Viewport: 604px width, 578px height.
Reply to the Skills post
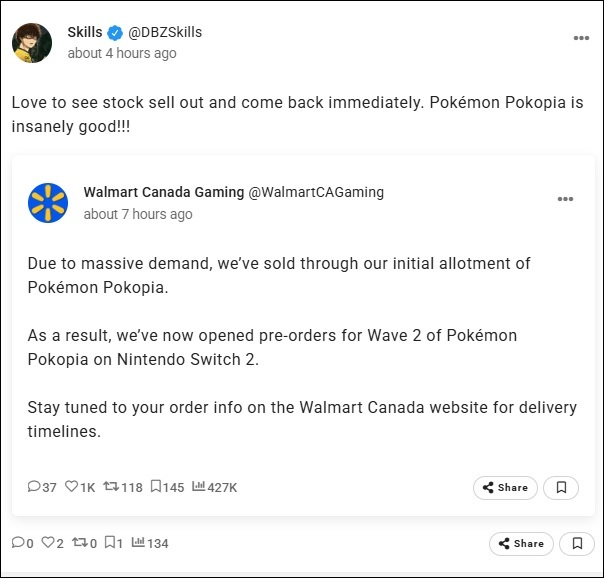17,543
